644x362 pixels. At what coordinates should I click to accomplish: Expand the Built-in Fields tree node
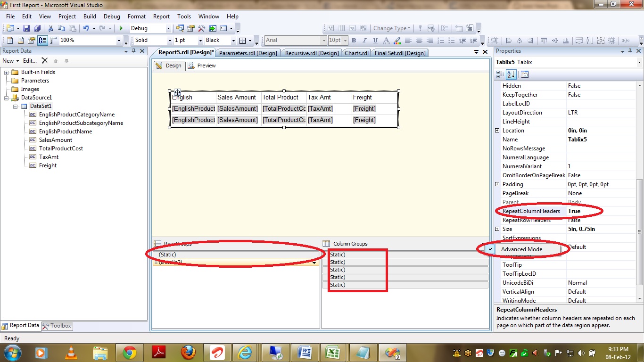pyautogui.click(x=7, y=72)
